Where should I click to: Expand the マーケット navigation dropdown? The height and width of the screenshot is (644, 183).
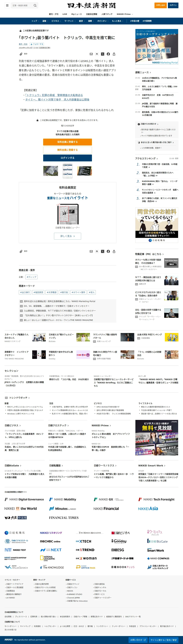(70, 21)
